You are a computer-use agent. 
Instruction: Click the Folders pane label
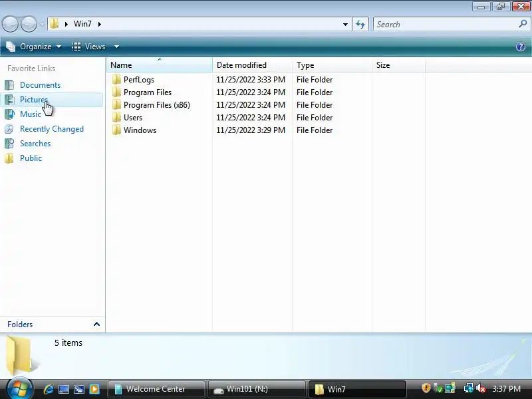click(x=20, y=325)
